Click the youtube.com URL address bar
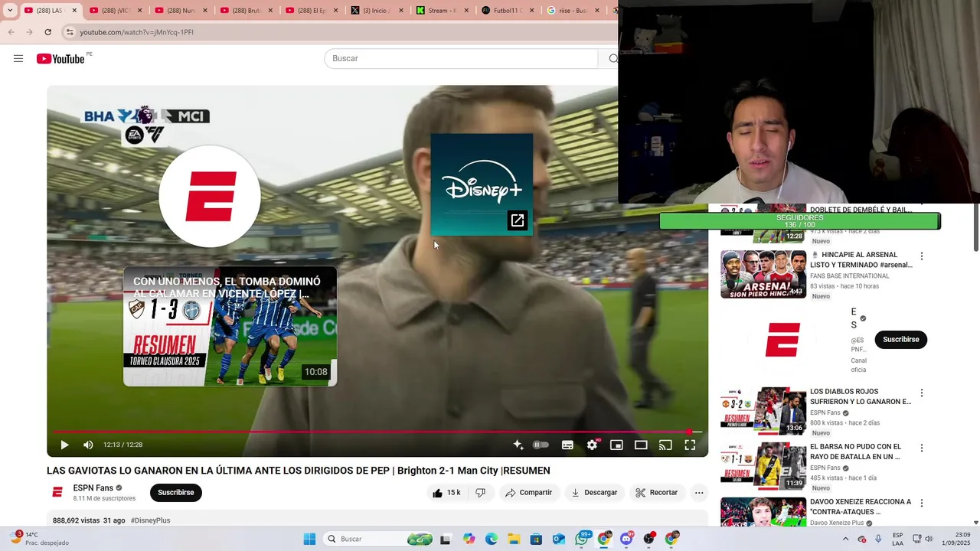This screenshot has height=551, width=980. (136, 32)
